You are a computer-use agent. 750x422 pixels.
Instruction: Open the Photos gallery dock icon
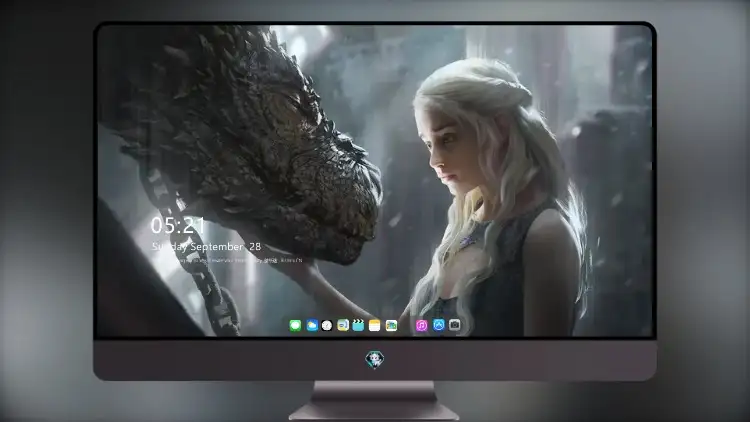click(391, 326)
